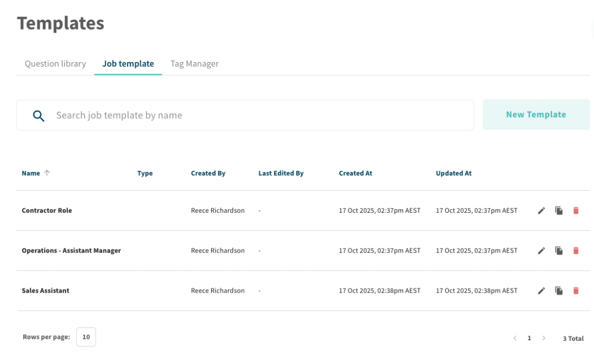Image resolution: width=594 pixels, height=364 pixels.
Task: Open Rows per page dropdown
Action: 86,337
